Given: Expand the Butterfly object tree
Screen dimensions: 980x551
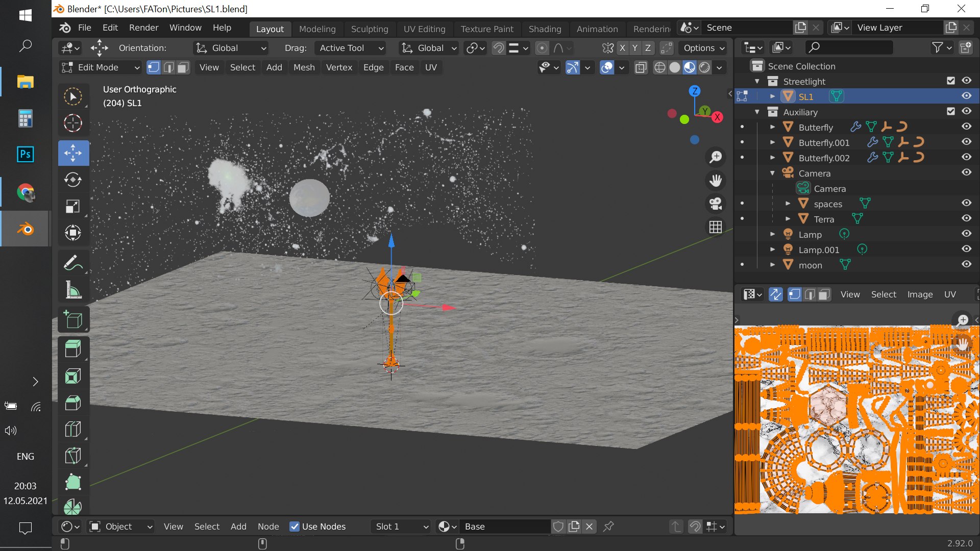Looking at the screenshot, I should point(772,127).
